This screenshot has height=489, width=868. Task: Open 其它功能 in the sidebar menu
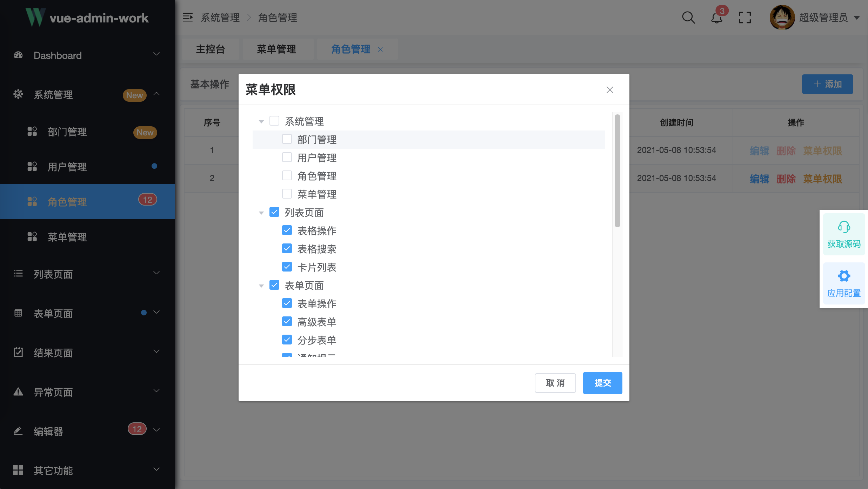[x=87, y=470]
